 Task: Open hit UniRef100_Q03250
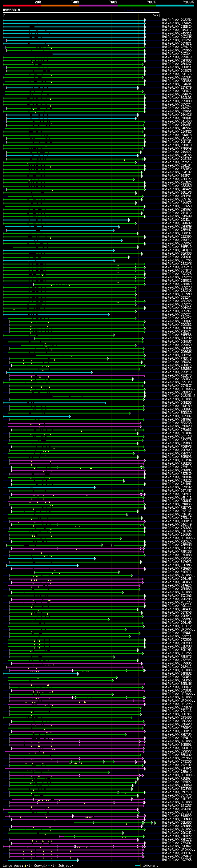(177, 20)
